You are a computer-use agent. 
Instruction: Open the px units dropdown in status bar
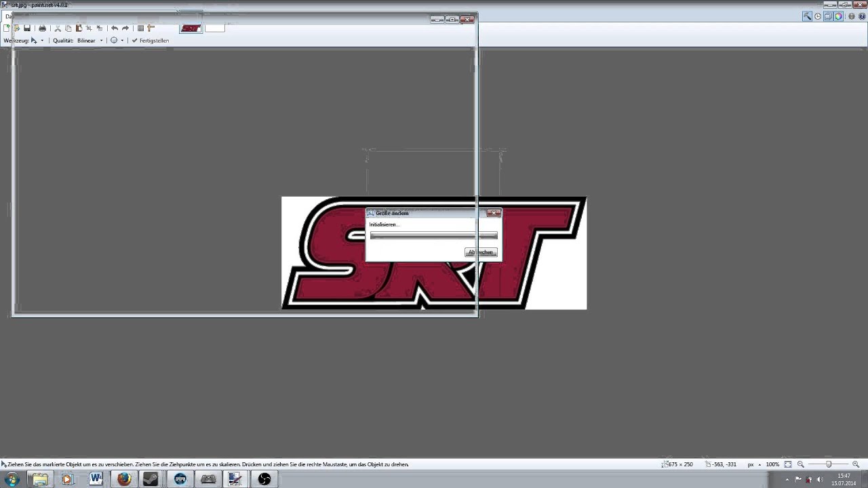[755, 464]
